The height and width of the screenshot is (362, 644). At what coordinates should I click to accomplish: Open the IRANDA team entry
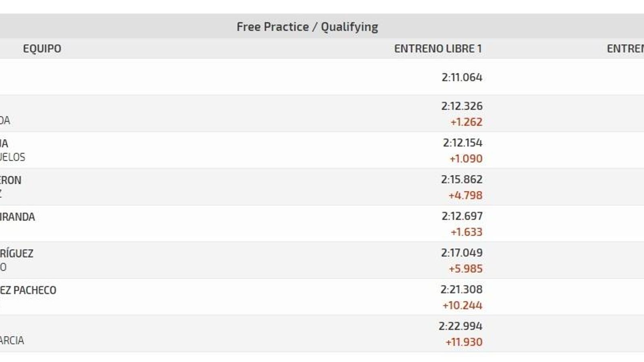[17, 217]
